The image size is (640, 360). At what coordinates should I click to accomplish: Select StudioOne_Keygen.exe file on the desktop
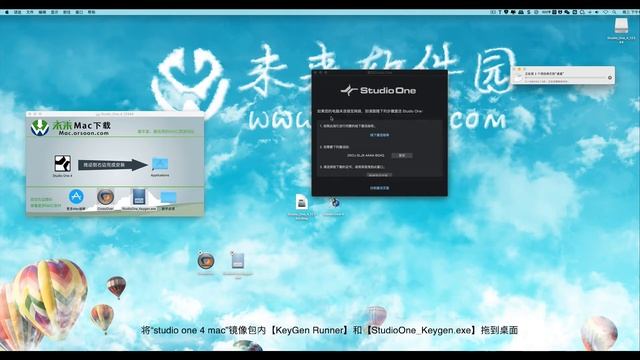238,260
